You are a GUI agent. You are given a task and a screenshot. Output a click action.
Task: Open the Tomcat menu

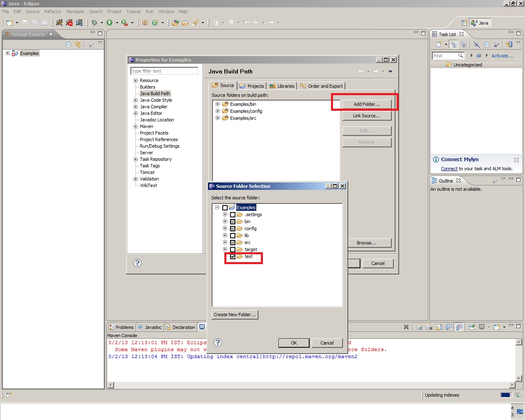click(133, 11)
